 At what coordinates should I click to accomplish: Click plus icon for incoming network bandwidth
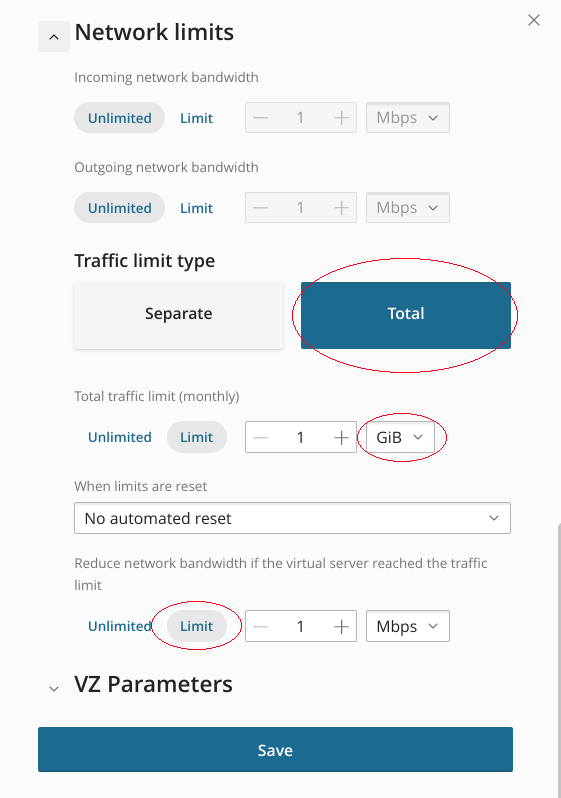tap(341, 118)
